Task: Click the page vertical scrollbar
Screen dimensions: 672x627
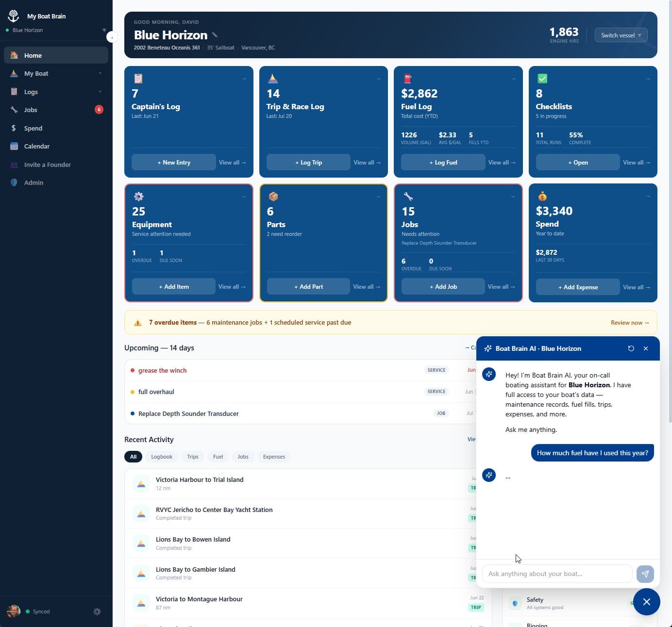Action: 670,211
